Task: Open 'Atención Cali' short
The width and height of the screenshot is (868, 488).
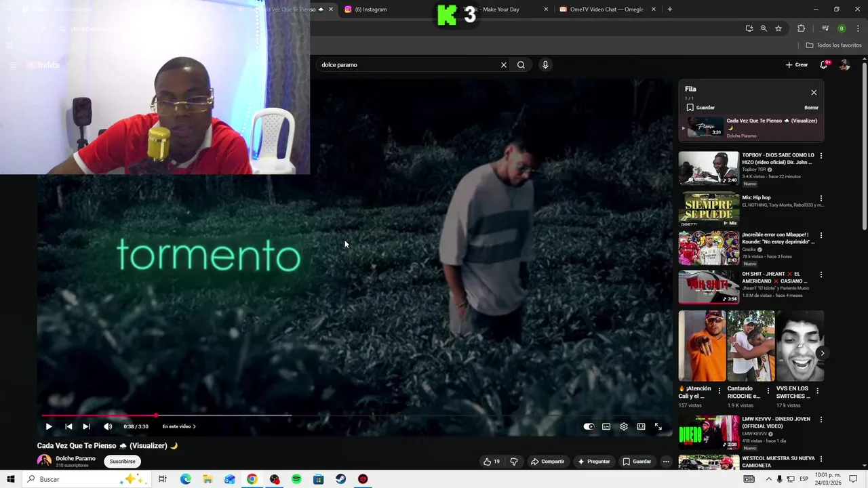Action: tap(702, 346)
